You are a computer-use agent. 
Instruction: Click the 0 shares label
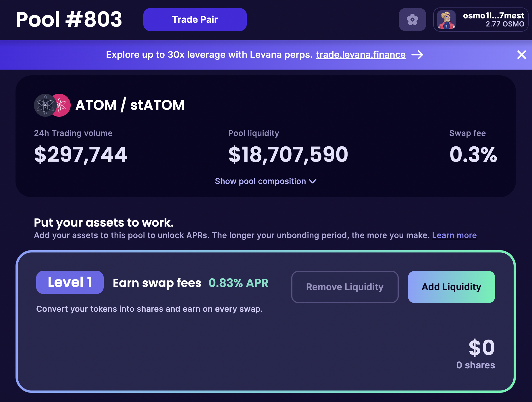pos(476,365)
